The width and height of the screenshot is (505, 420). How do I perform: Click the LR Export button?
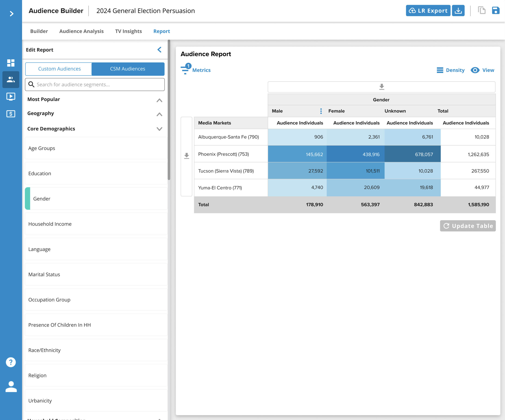428,11
